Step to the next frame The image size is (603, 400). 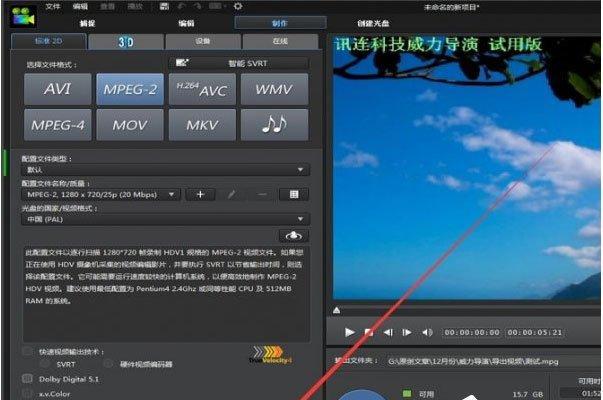(x=407, y=332)
